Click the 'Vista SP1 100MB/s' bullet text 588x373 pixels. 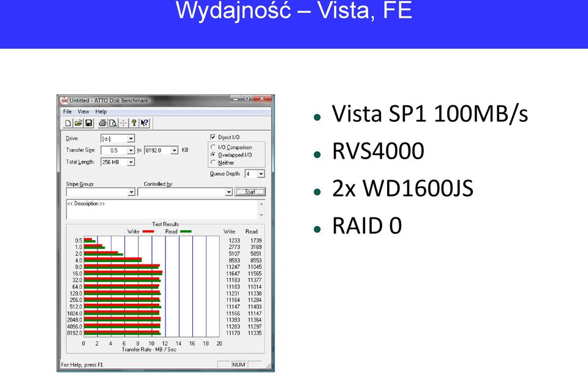[x=430, y=113]
